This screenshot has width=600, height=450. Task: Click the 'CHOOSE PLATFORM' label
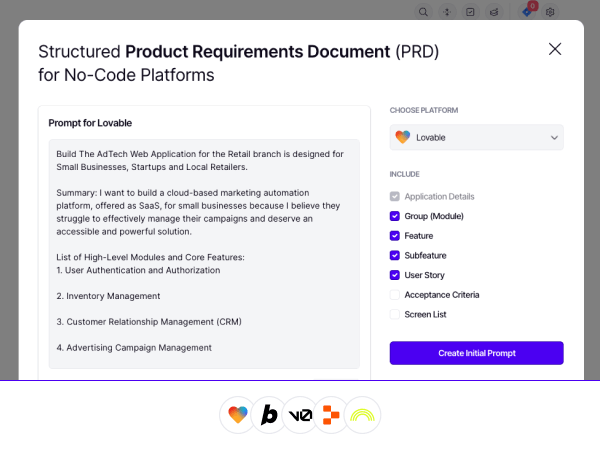(424, 110)
